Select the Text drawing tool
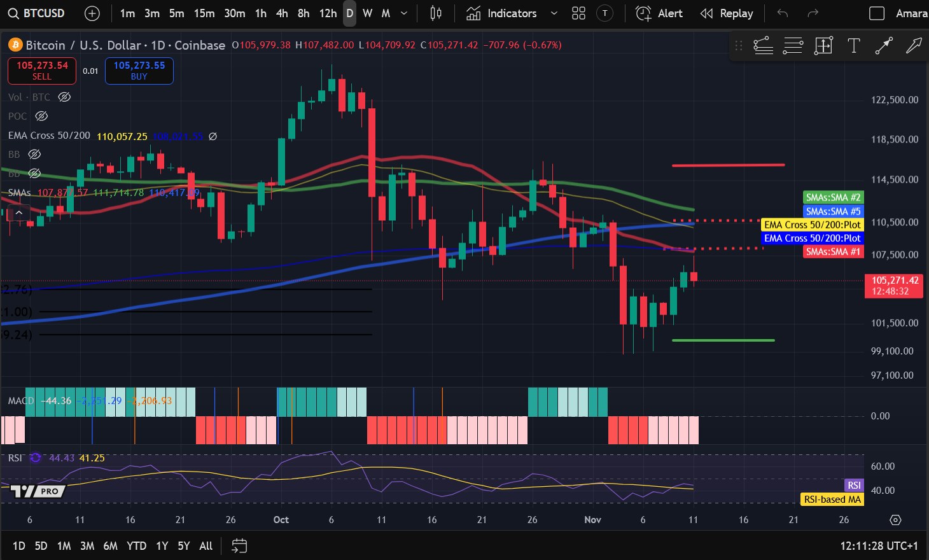929x560 pixels. pos(854,45)
